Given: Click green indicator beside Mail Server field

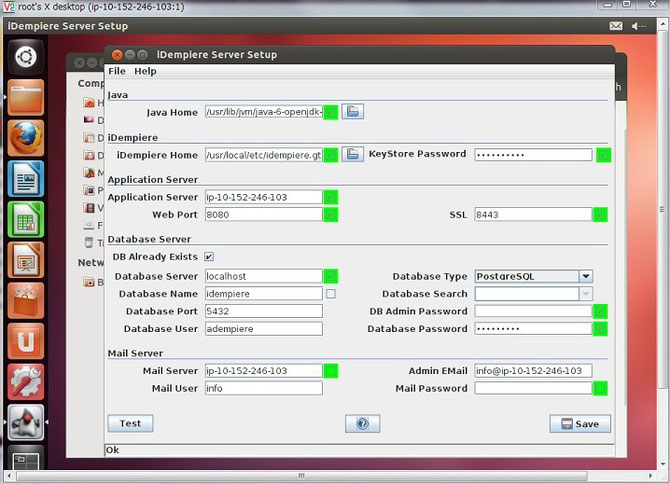Looking at the screenshot, I should (331, 371).
